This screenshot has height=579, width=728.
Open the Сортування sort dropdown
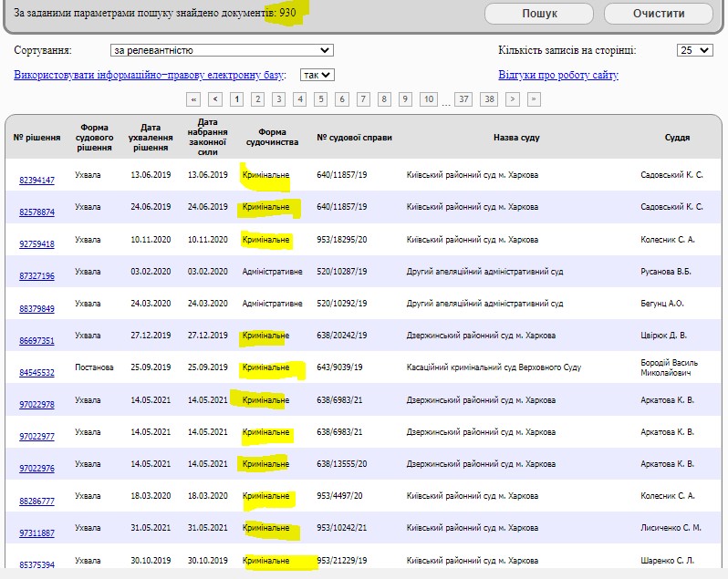pyautogui.click(x=221, y=50)
